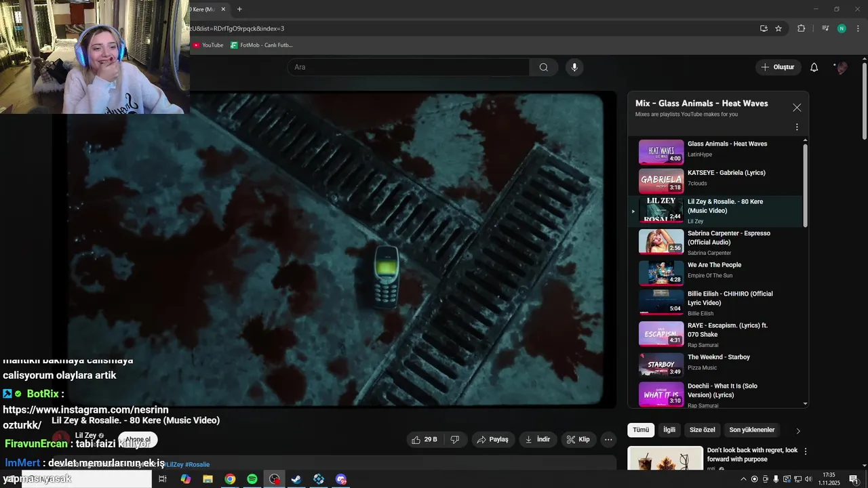The height and width of the screenshot is (488, 868).
Task: Open Google Chrome from taskbar
Action: point(230,479)
